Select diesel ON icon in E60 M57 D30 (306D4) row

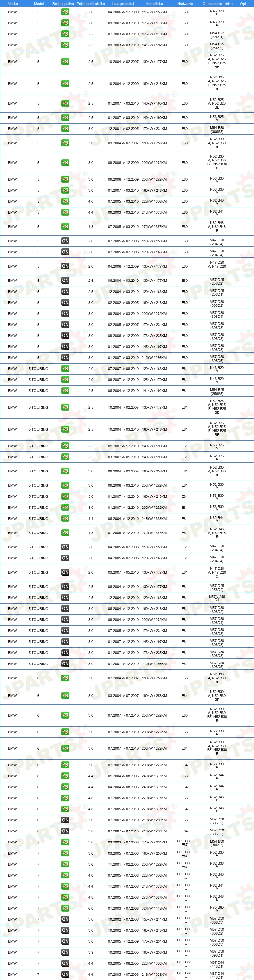click(x=65, y=314)
